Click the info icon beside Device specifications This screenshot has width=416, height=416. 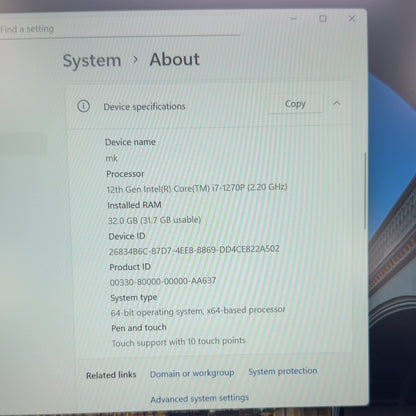tap(83, 106)
